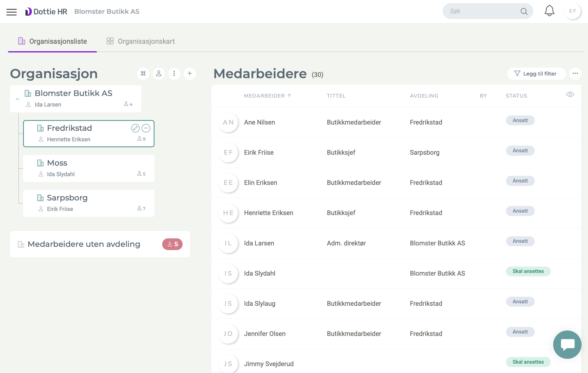
Task: Show employees without a department
Action: (x=84, y=244)
